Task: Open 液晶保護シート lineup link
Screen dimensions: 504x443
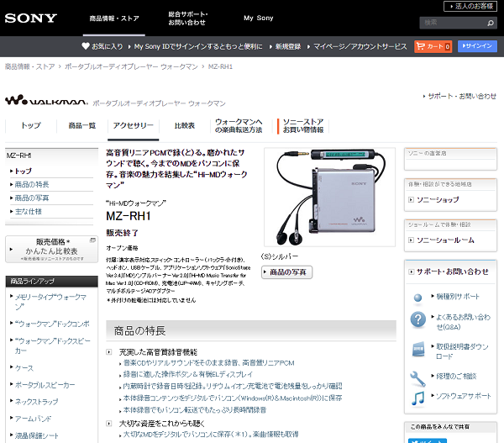Action: point(36,435)
